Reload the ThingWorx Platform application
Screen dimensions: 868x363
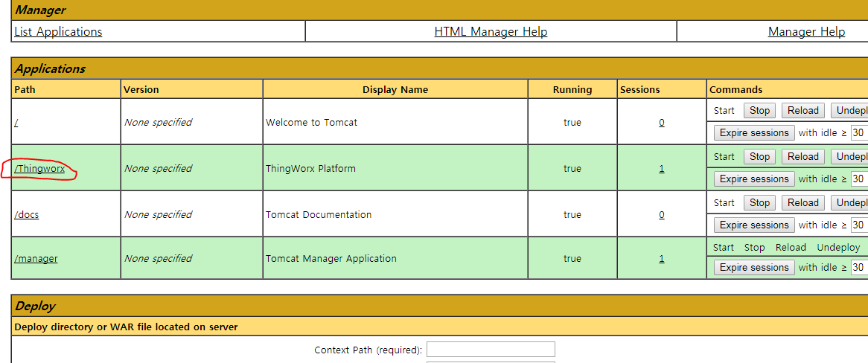[803, 157]
